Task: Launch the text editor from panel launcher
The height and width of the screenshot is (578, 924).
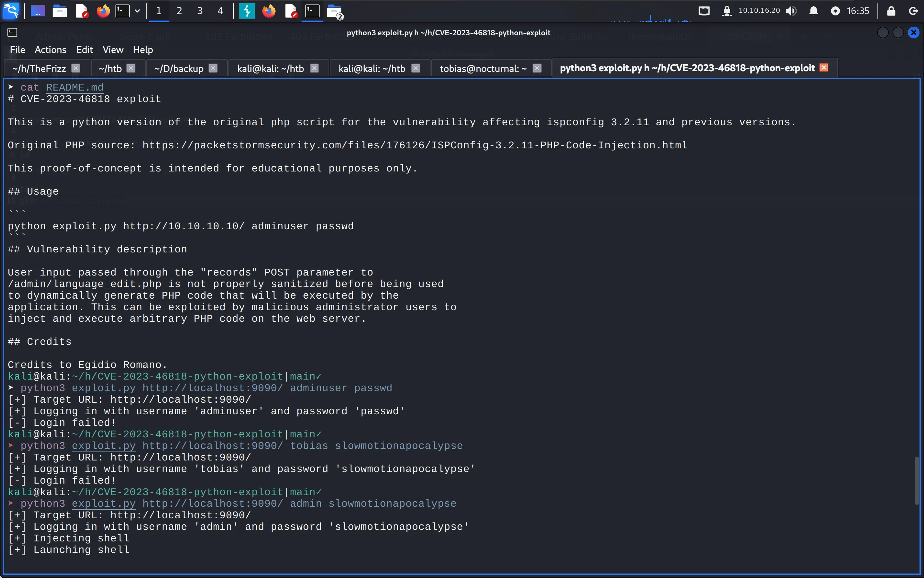Action: tap(82, 11)
